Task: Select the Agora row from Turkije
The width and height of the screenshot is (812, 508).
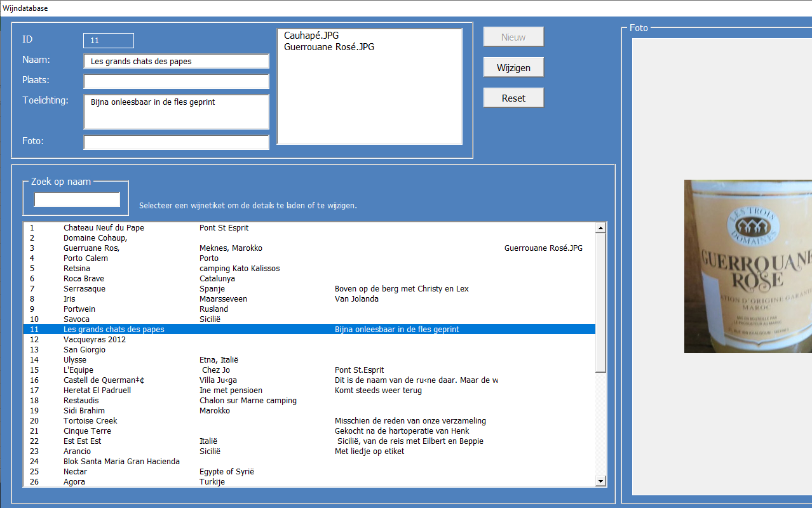Action: click(309, 482)
